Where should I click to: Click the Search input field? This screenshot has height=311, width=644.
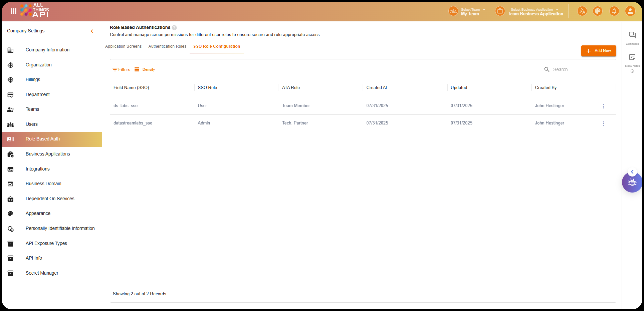[579, 69]
